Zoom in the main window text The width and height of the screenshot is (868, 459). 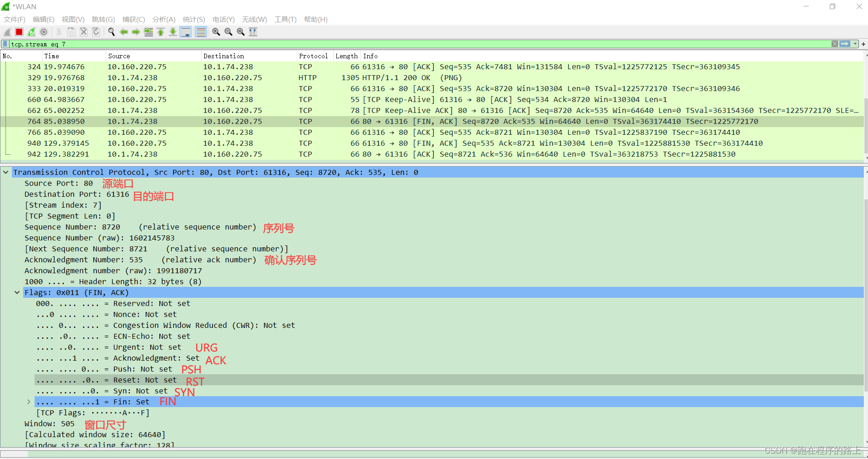216,32
